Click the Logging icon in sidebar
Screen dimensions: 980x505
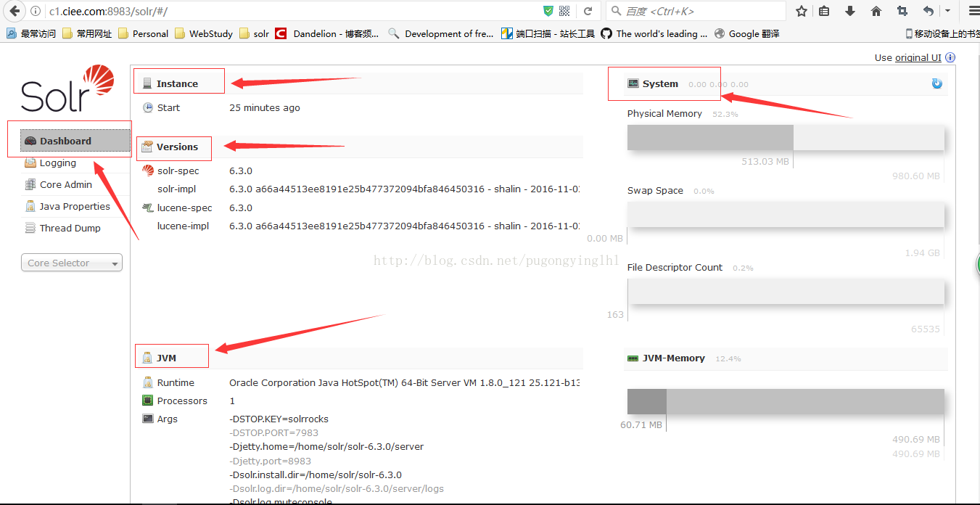[30, 163]
